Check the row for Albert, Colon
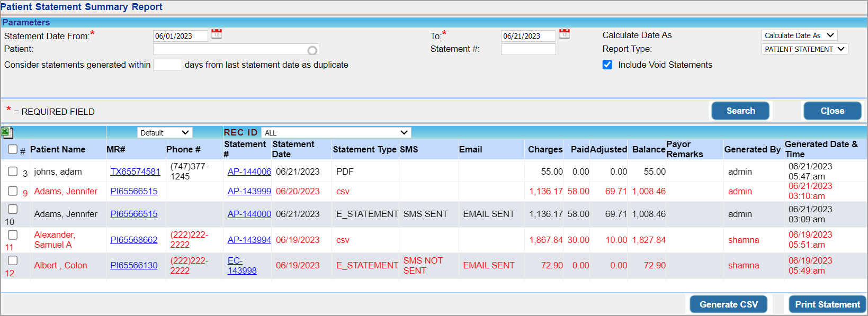This screenshot has width=868, height=316. 13,260
